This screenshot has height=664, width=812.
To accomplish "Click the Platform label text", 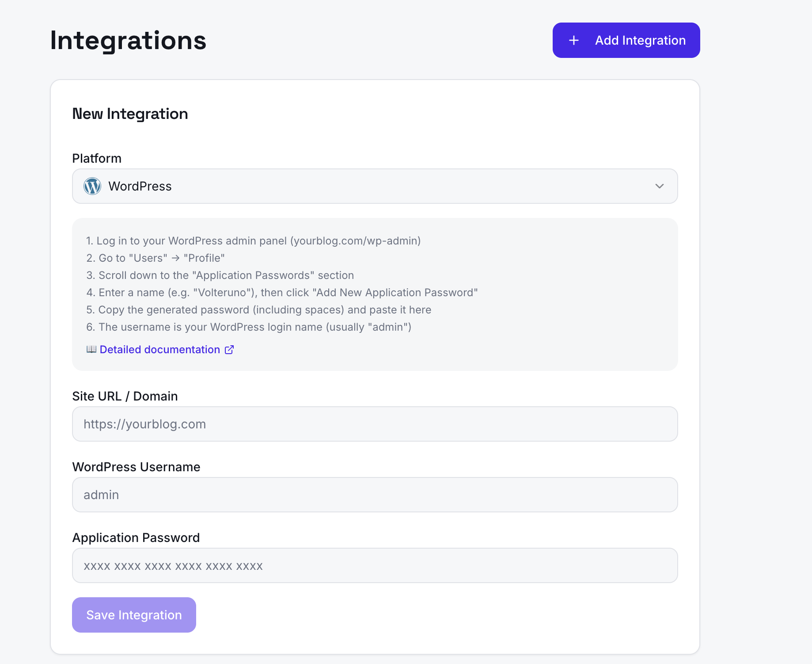I will (x=97, y=158).
